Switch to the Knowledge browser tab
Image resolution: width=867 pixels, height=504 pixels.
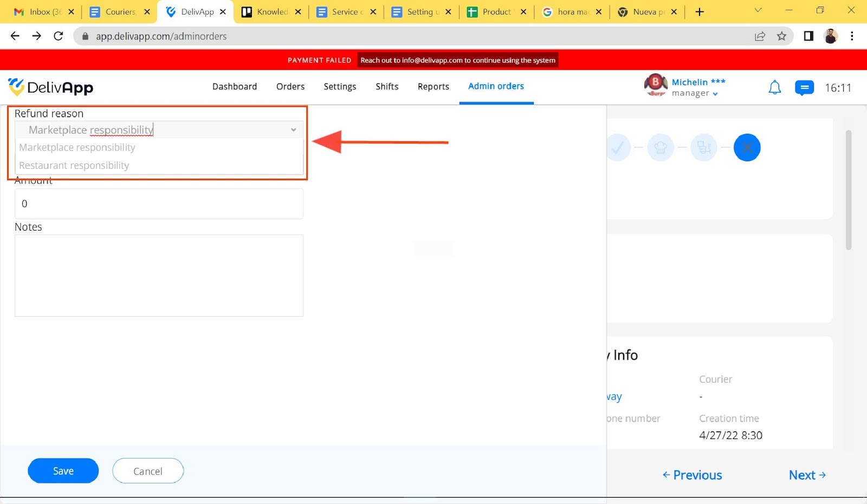tap(270, 12)
